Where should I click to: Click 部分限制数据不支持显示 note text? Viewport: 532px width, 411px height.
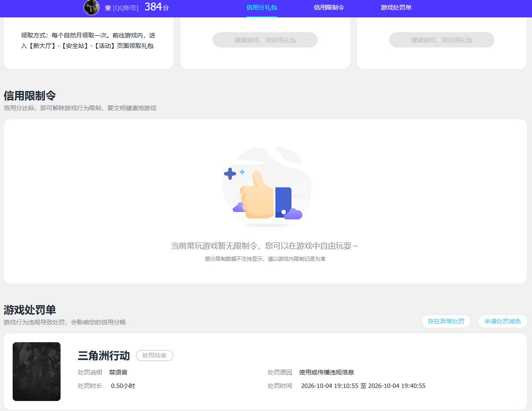[265, 259]
